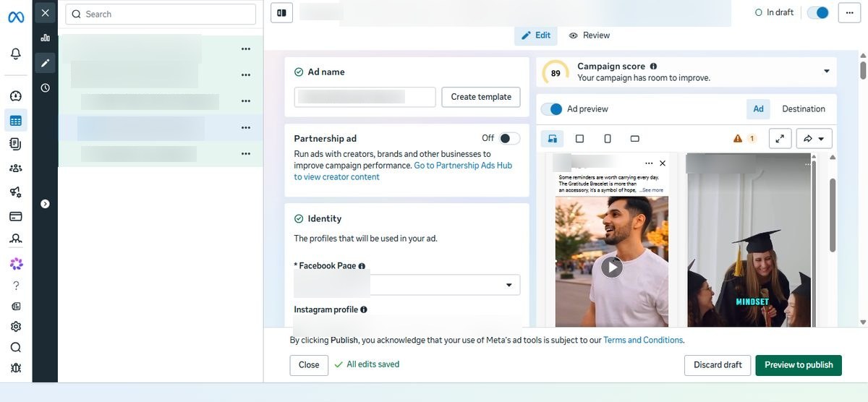The width and height of the screenshot is (868, 402).
Task: Open the three dots in feed preview
Action: coord(649,163)
